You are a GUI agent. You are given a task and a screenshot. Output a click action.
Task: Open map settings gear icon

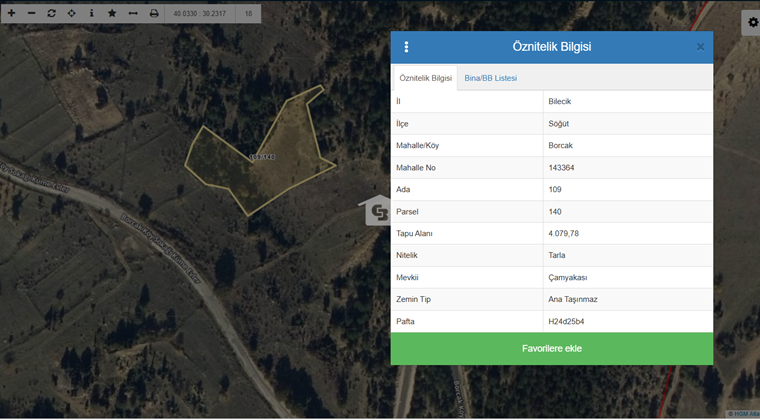coord(752,22)
